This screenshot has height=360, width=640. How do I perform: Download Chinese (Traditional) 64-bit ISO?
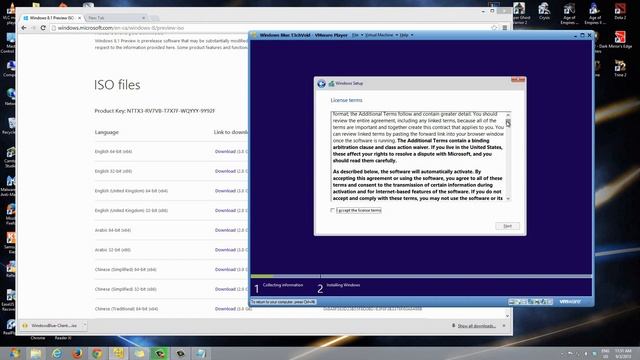tap(225, 309)
